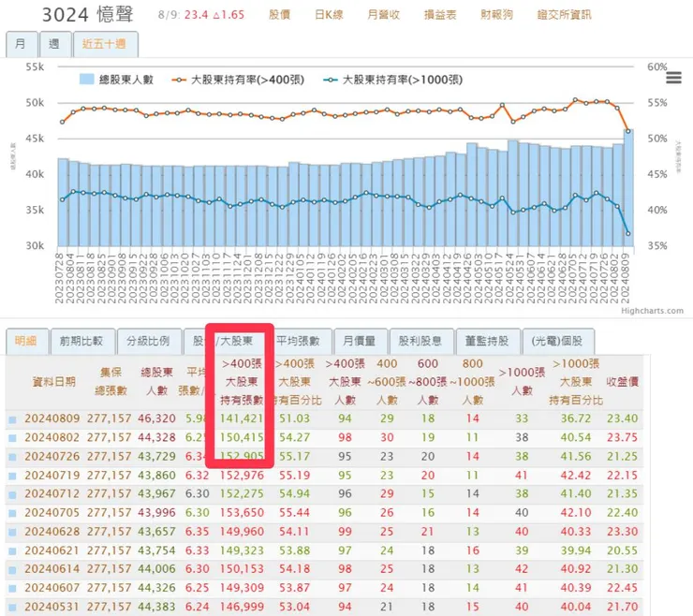
Task: Switch to the 月 tab
Action: pos(22,44)
